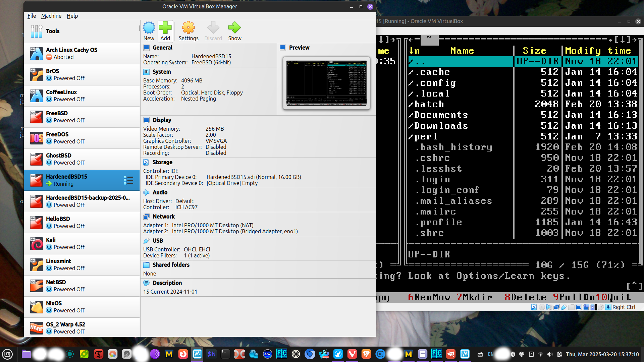Click the Add machine toolbar icon
Image resolution: width=644 pixels, height=362 pixels.
[165, 31]
